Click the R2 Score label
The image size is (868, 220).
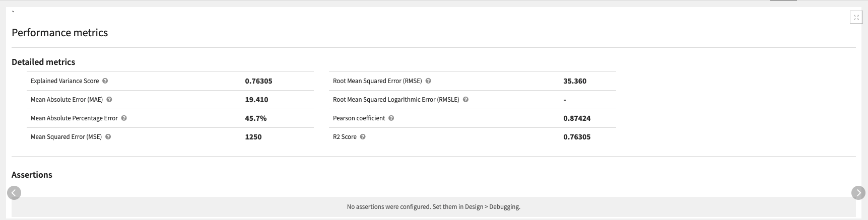(345, 137)
